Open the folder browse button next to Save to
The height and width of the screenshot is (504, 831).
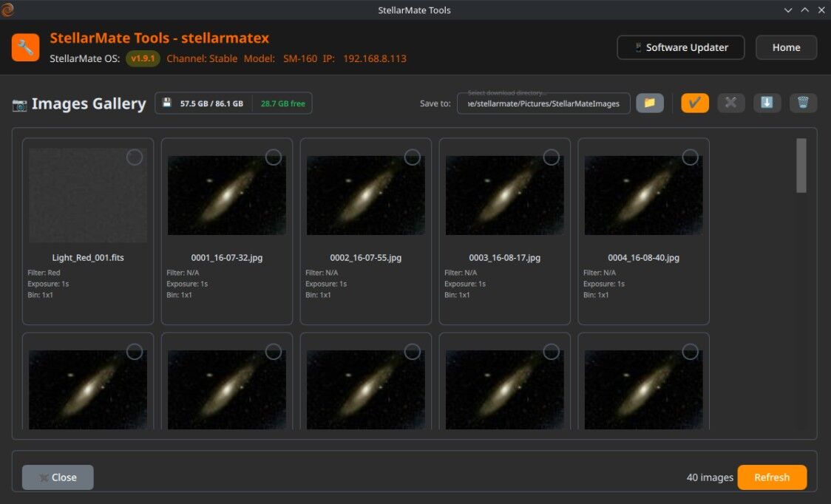pos(650,103)
